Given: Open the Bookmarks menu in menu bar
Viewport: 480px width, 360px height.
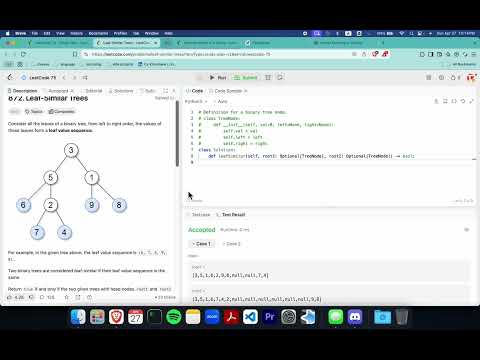Looking at the screenshot, I should pyautogui.click(x=98, y=33).
